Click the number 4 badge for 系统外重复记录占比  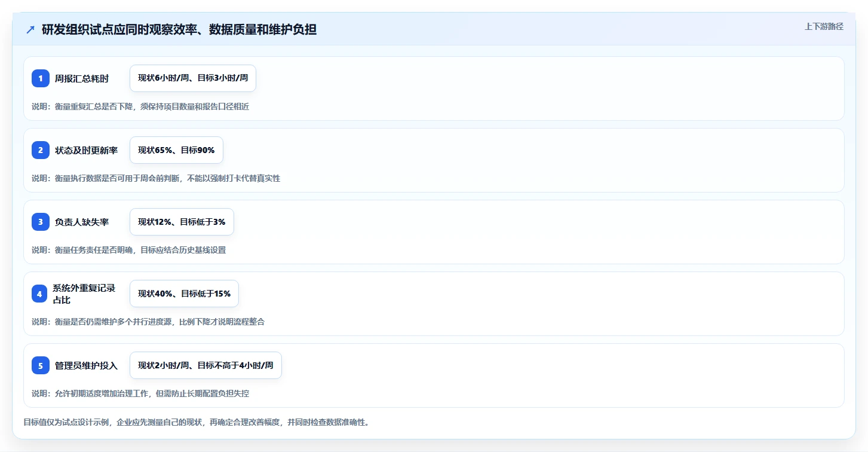coord(39,294)
